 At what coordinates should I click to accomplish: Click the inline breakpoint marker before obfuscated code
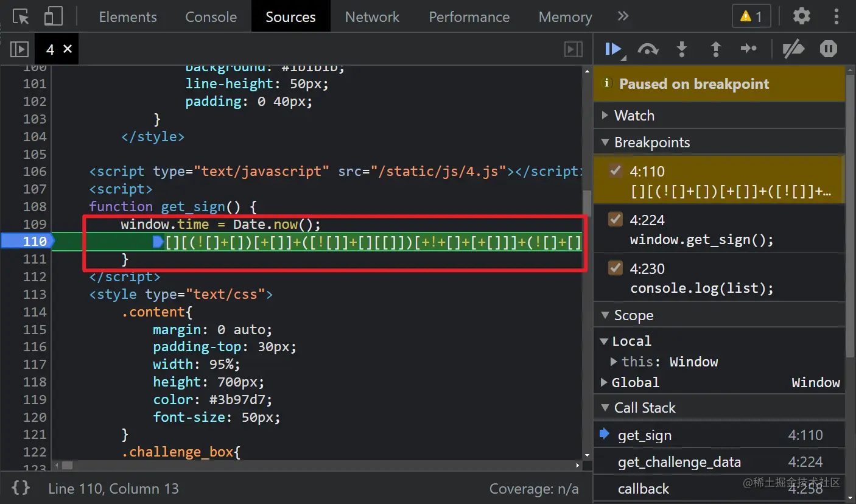point(158,242)
